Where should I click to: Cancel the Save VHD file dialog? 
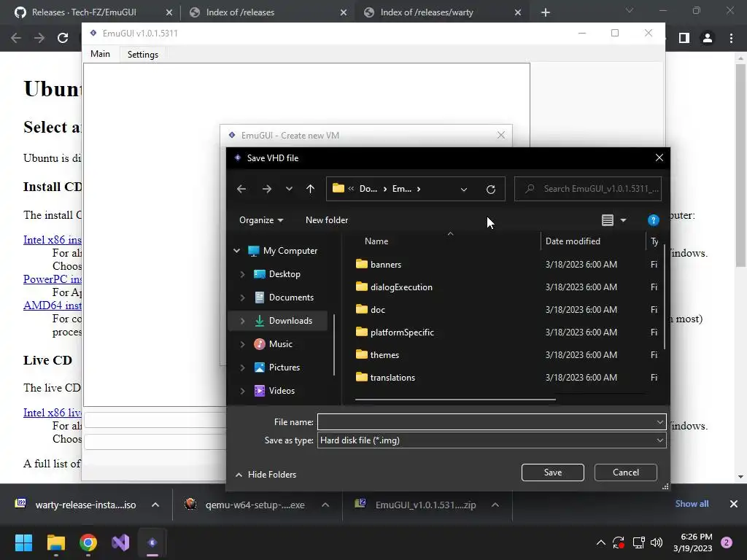coord(625,472)
